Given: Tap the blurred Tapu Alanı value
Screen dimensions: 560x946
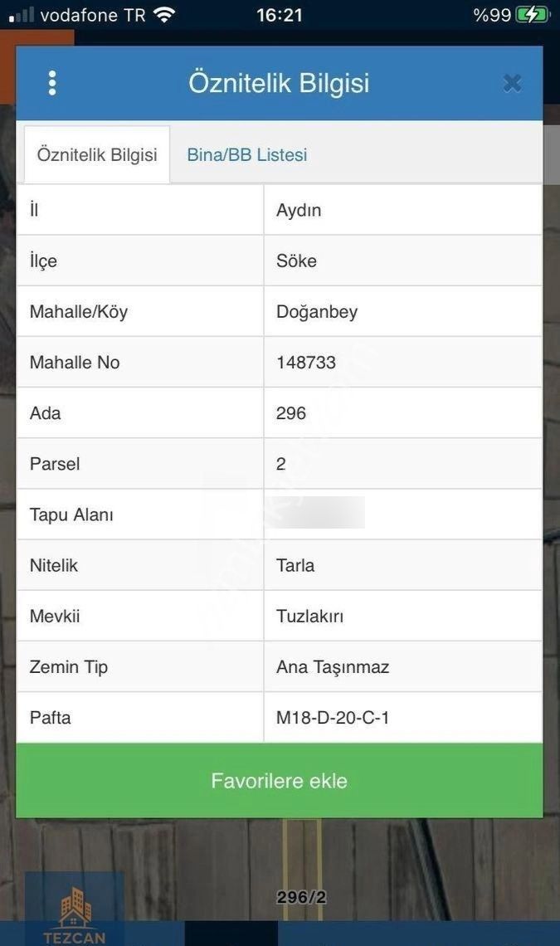Looking at the screenshot, I should point(319,514).
